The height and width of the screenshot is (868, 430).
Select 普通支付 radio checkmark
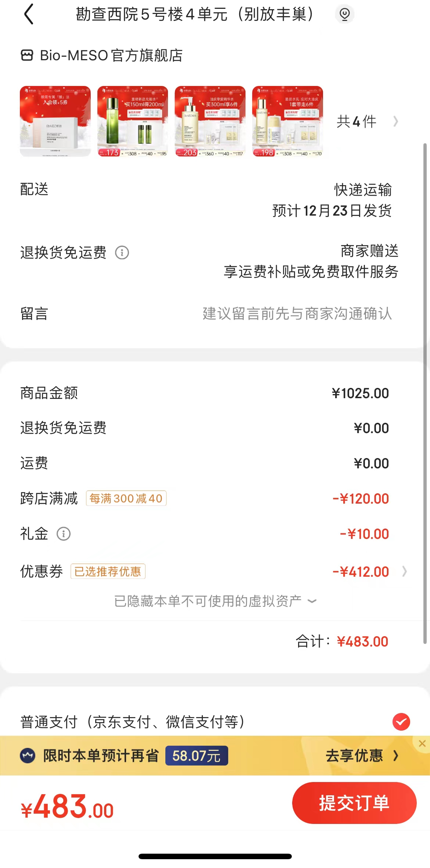click(x=401, y=722)
